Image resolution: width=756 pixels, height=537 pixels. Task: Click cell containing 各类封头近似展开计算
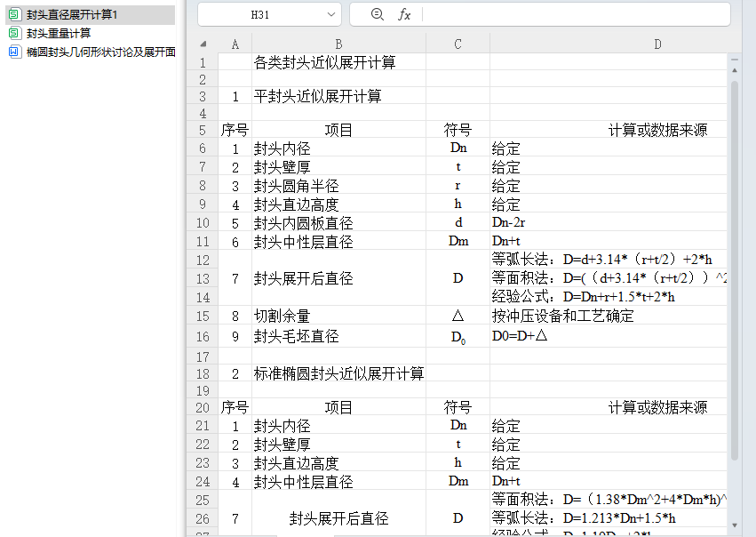(339, 62)
